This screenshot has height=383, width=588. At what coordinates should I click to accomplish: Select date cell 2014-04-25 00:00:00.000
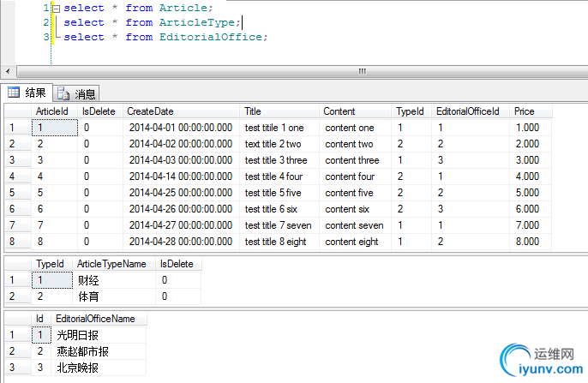point(181,193)
